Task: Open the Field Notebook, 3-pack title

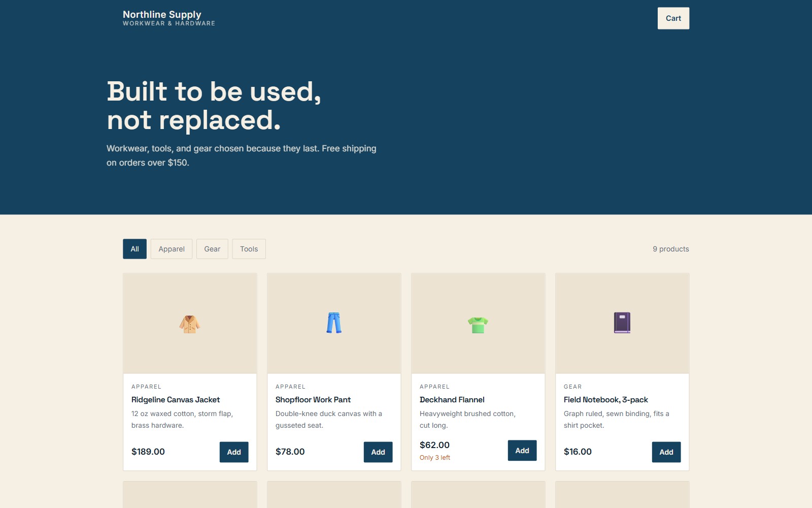Action: pos(606,400)
